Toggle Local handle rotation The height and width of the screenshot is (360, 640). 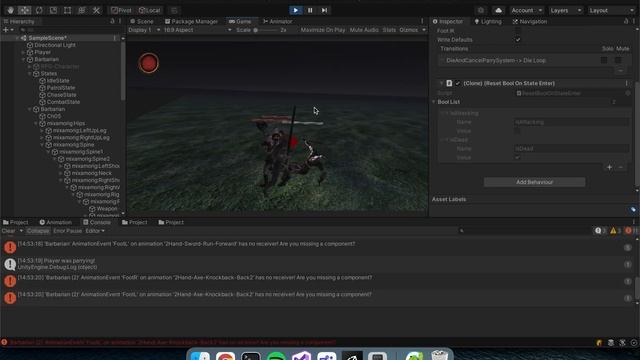coord(149,10)
